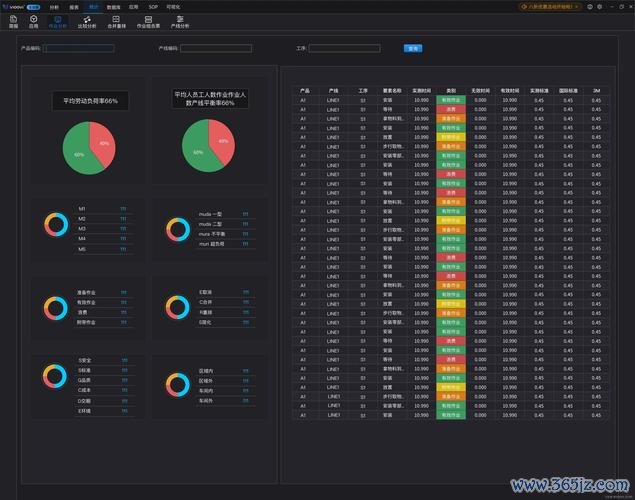
Task: Switch to the 报表 menu tab
Action: click(x=74, y=7)
